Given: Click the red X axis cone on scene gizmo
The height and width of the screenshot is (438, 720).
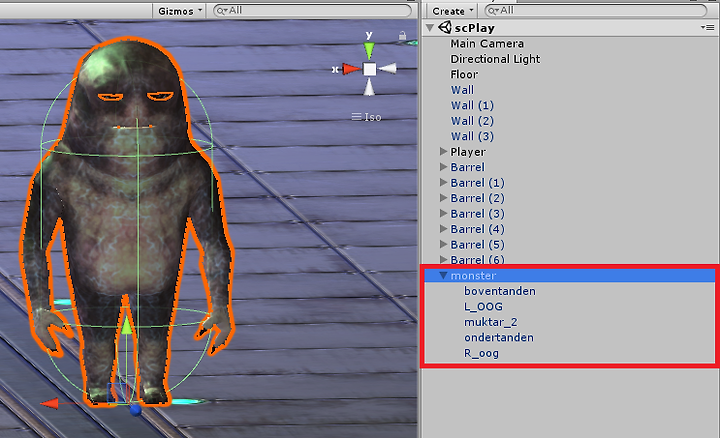Looking at the screenshot, I should [351, 69].
